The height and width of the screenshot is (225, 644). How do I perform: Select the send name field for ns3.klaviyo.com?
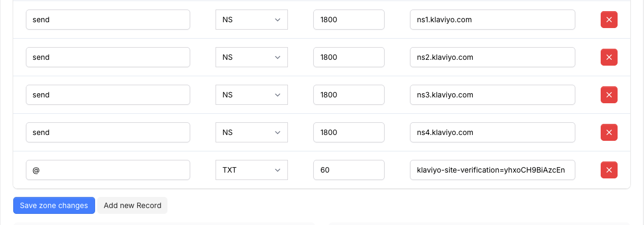[108, 95]
